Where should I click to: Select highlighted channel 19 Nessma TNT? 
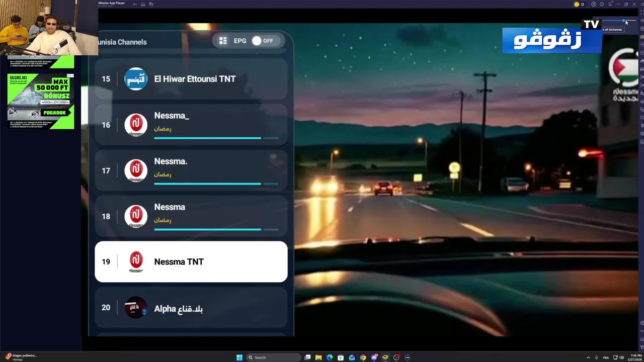pyautogui.click(x=191, y=261)
